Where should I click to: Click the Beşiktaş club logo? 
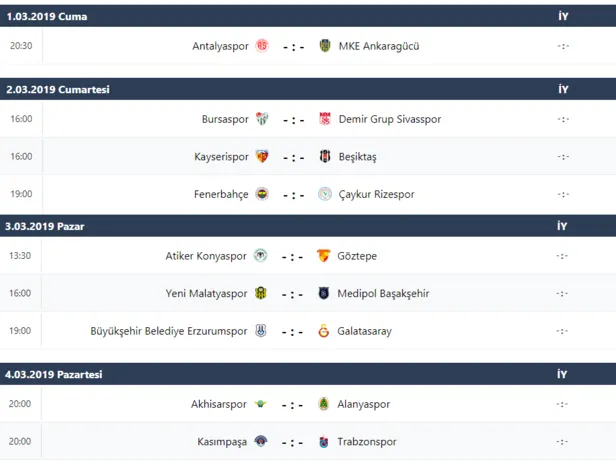tap(324, 157)
